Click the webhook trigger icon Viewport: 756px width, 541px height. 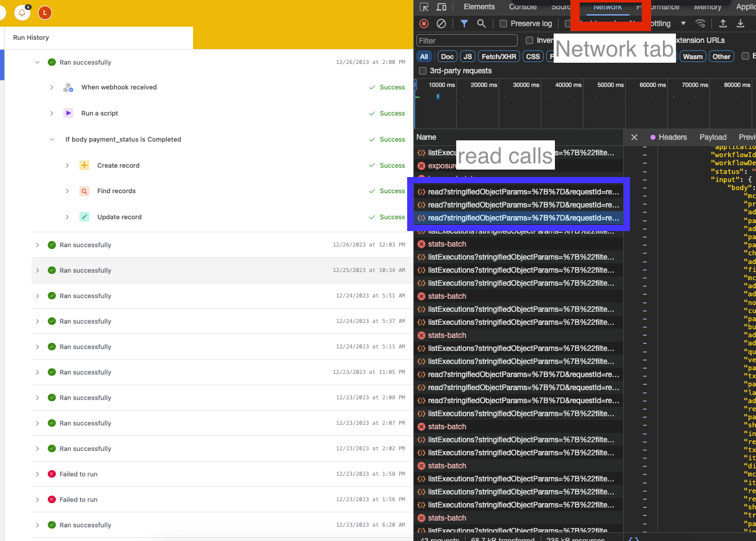pyautogui.click(x=68, y=88)
